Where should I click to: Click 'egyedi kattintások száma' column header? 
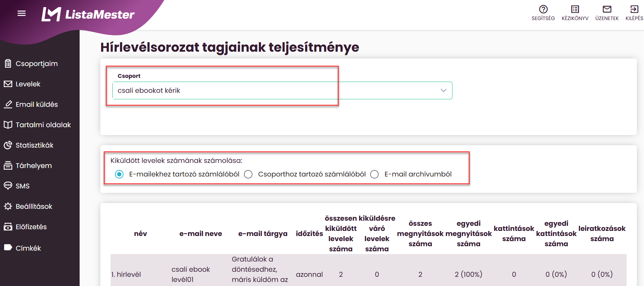pos(556,234)
